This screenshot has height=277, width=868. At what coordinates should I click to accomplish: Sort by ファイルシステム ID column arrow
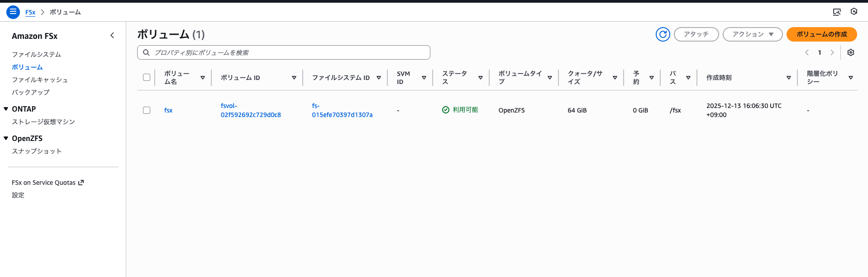[379, 78]
